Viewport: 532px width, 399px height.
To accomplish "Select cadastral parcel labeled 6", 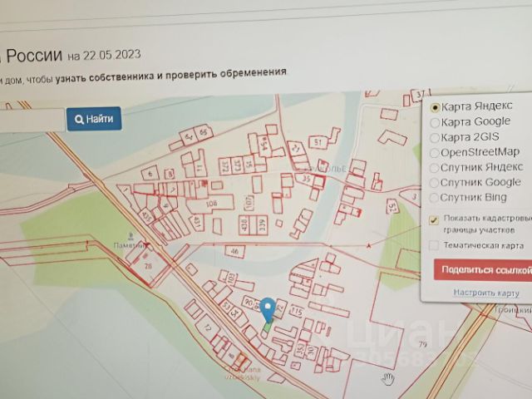I will [x=150, y=174].
